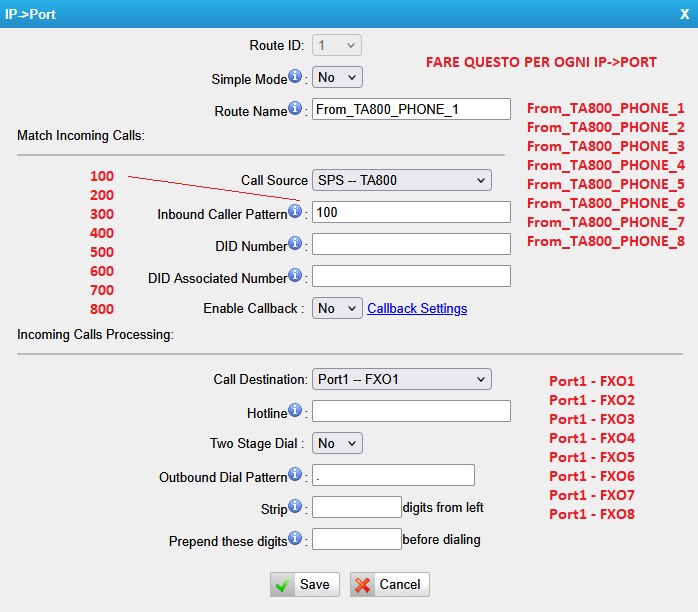Expand the Call Destination dropdown

(401, 379)
